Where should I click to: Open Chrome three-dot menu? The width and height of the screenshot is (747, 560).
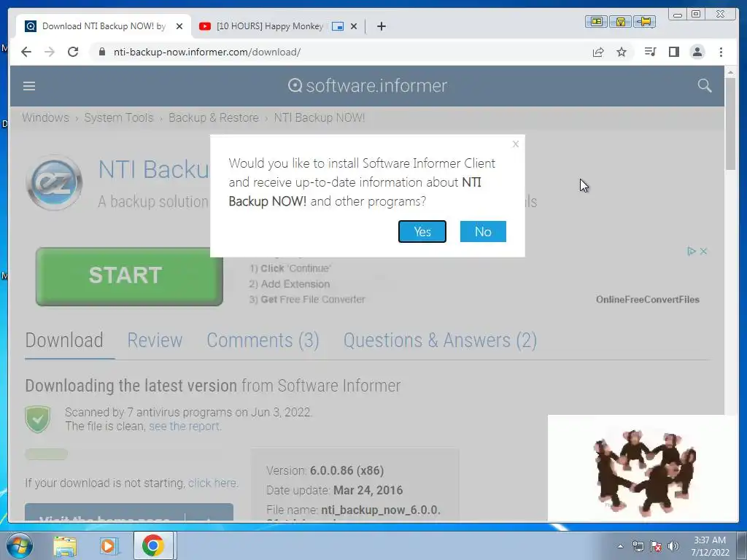click(x=721, y=52)
